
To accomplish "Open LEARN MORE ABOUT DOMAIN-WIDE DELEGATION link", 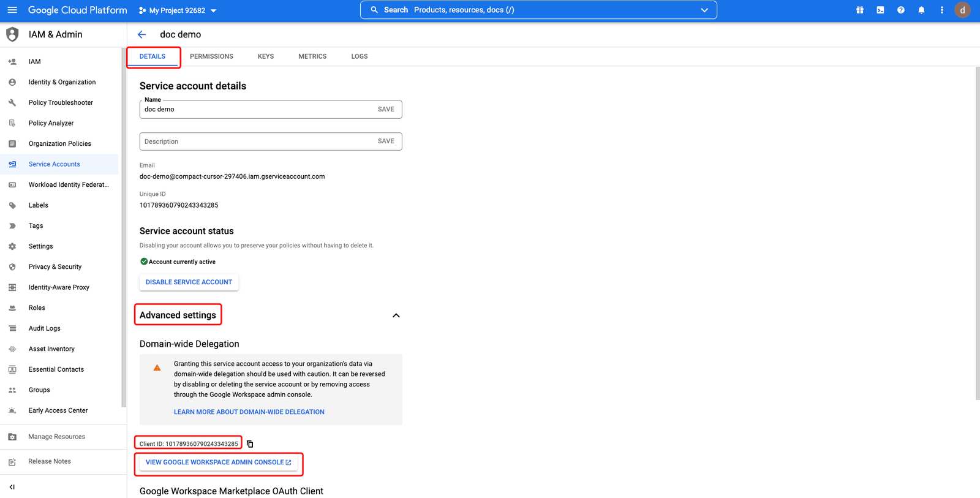I will (x=249, y=412).
